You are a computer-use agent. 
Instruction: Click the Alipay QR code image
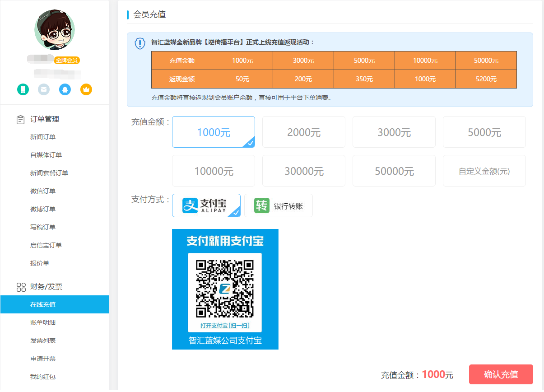(x=225, y=289)
